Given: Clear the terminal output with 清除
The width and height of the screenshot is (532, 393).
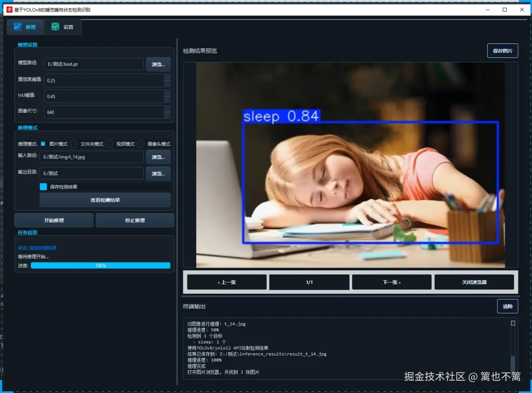Looking at the screenshot, I should point(507,306).
